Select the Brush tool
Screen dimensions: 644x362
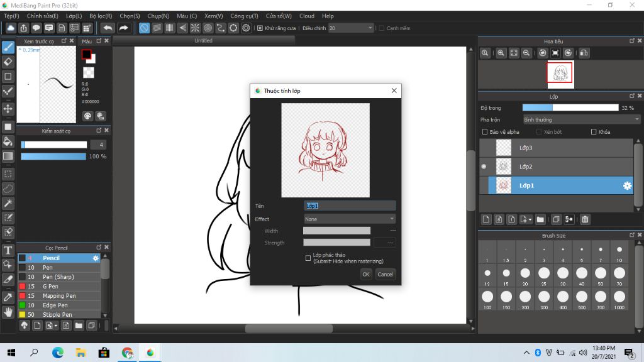coord(8,47)
